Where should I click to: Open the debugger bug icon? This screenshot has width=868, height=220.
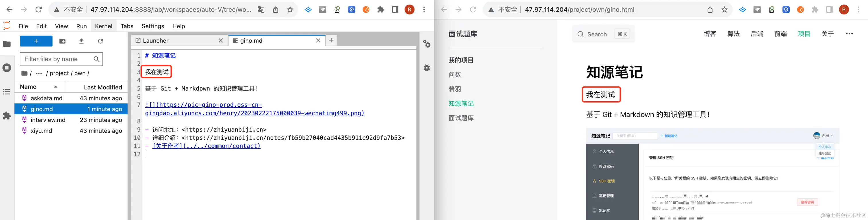pyautogui.click(x=427, y=68)
